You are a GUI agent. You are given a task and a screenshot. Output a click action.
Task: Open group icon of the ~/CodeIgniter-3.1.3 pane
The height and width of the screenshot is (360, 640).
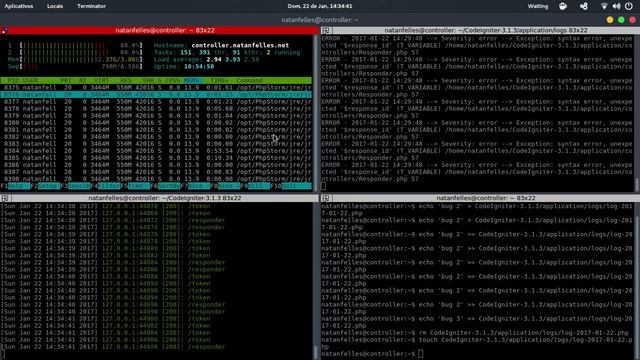click(x=5, y=198)
